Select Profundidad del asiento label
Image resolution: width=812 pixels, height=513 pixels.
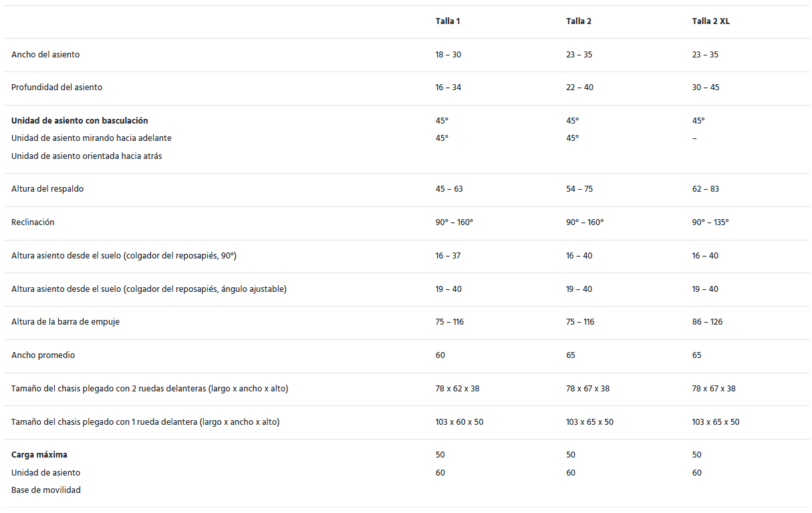pos(57,88)
